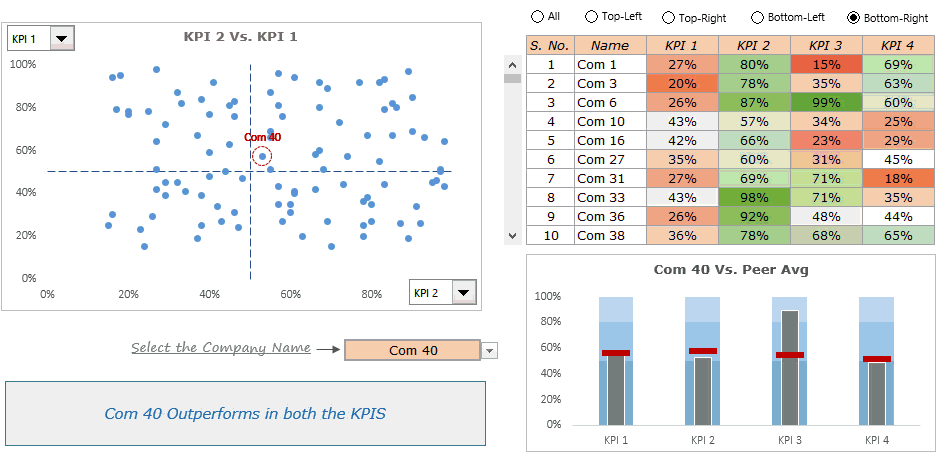Screen dimensions: 944x468
Task: Switch to the Bottom-Left quadrant filter
Action: [x=757, y=17]
